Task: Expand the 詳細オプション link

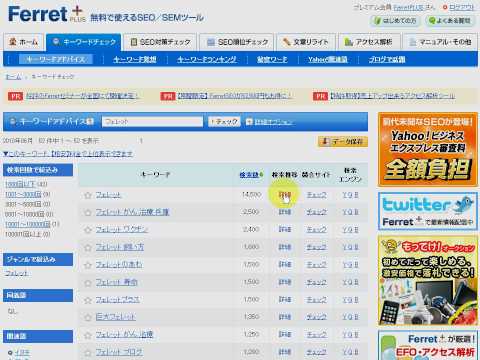Action: point(274,122)
